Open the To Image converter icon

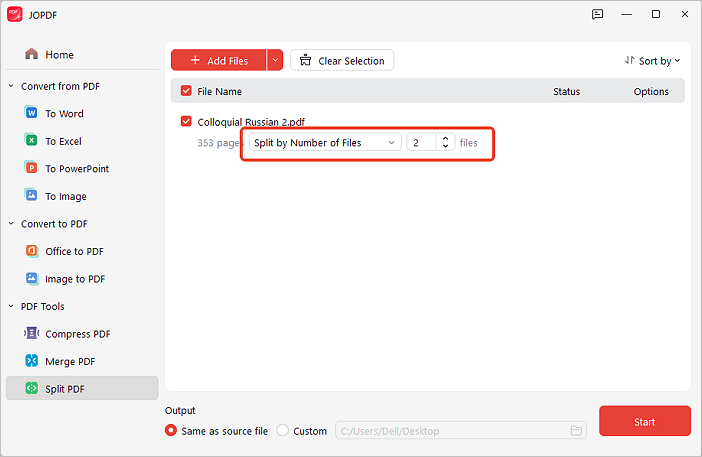[x=32, y=196]
